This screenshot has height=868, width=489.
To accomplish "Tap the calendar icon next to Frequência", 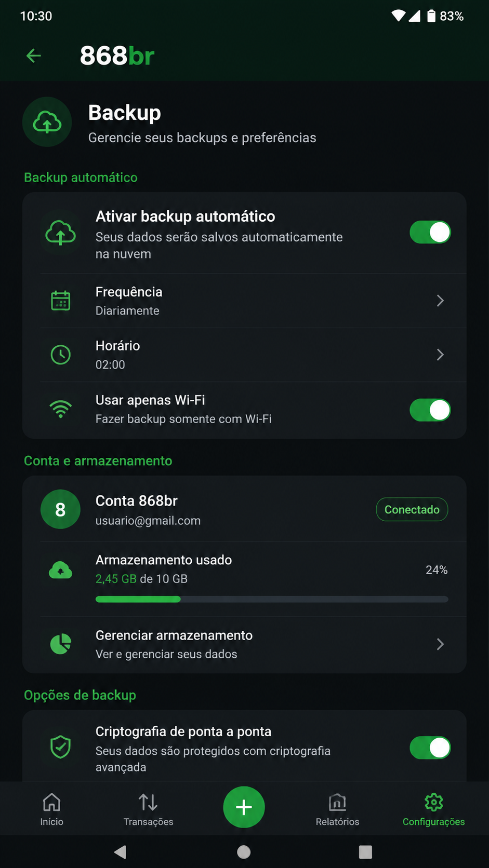I will click(x=61, y=301).
